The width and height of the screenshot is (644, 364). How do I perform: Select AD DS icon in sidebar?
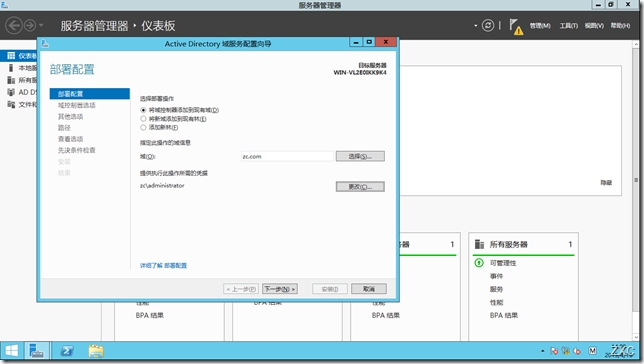[x=11, y=92]
